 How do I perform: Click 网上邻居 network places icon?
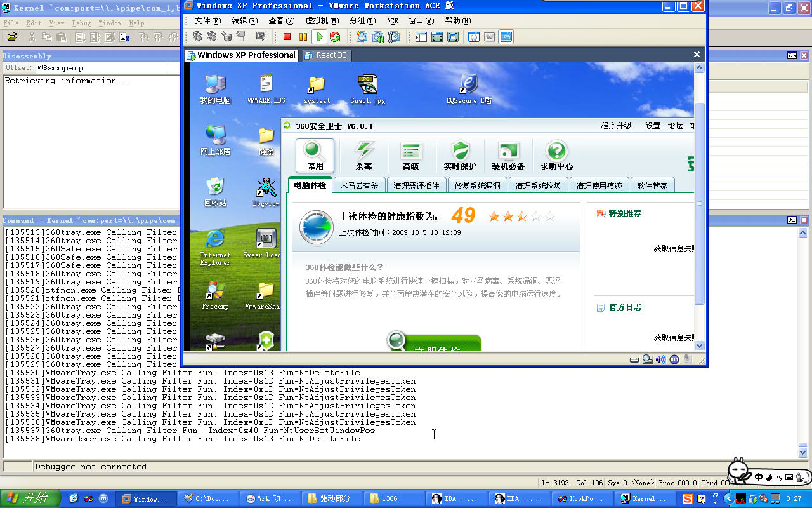click(215, 140)
